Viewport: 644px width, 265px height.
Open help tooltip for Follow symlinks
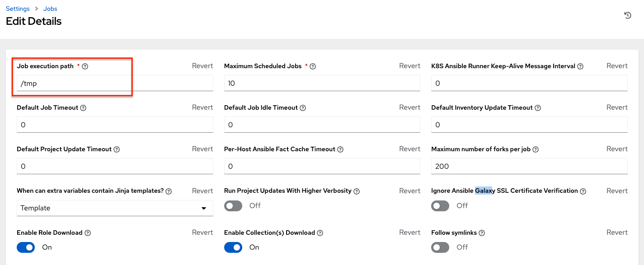tap(482, 232)
